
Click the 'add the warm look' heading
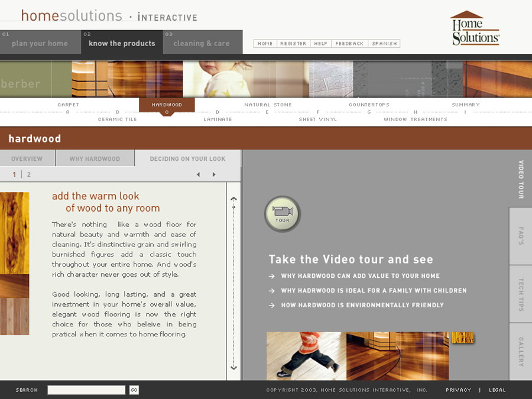tap(106, 202)
